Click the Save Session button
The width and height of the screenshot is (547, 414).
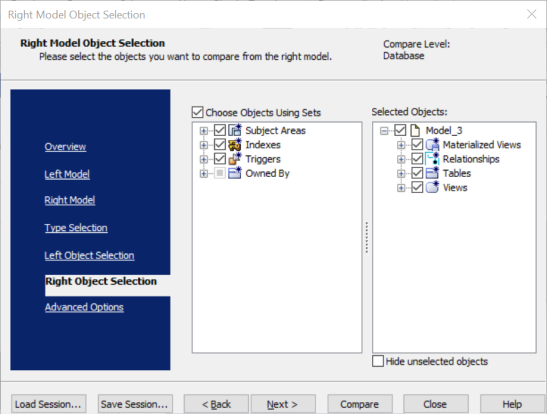click(135, 404)
